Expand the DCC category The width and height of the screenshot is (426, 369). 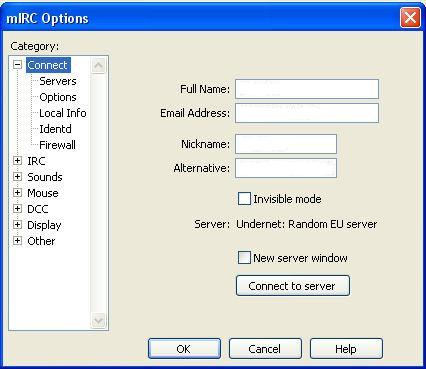[x=17, y=209]
